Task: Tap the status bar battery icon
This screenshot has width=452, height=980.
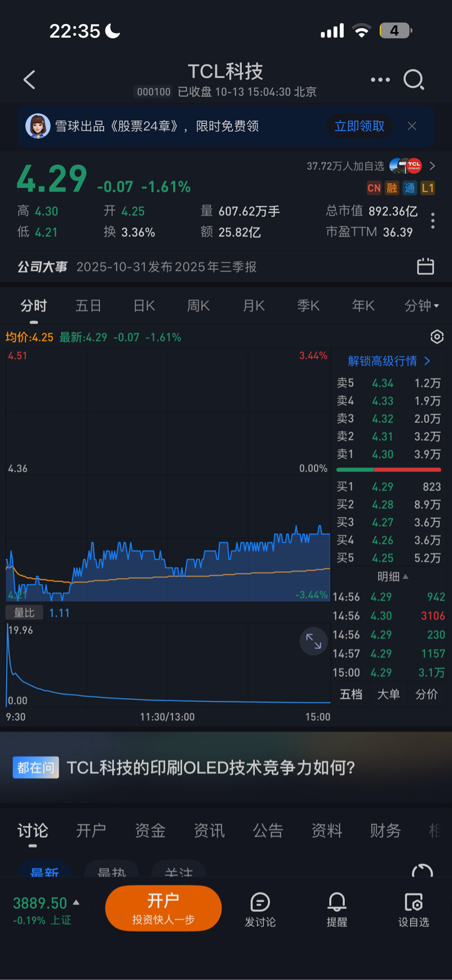Action: coord(395,31)
